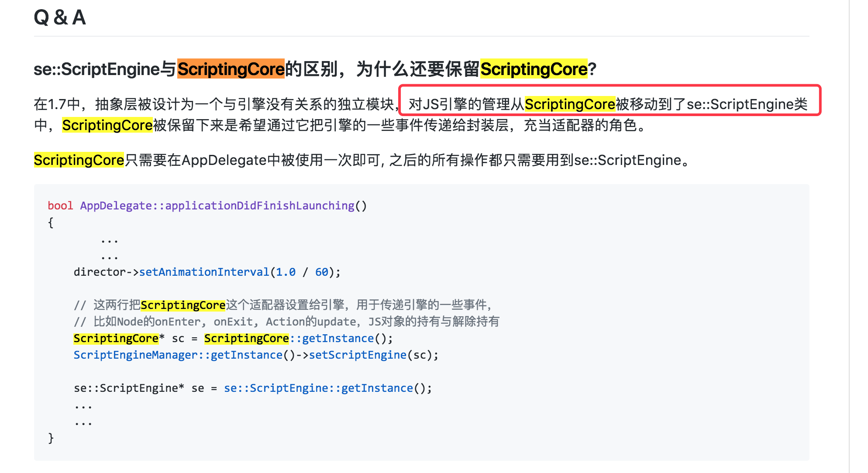Image resolution: width=868 pixels, height=473 pixels.
Task: Click highlighted ScriptingCore inside the red box
Action: (569, 104)
